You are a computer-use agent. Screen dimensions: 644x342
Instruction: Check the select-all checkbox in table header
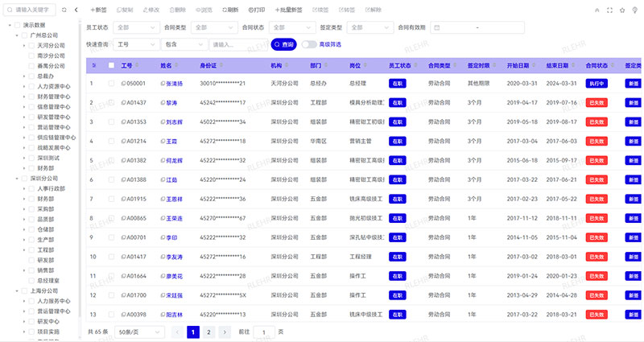point(111,65)
